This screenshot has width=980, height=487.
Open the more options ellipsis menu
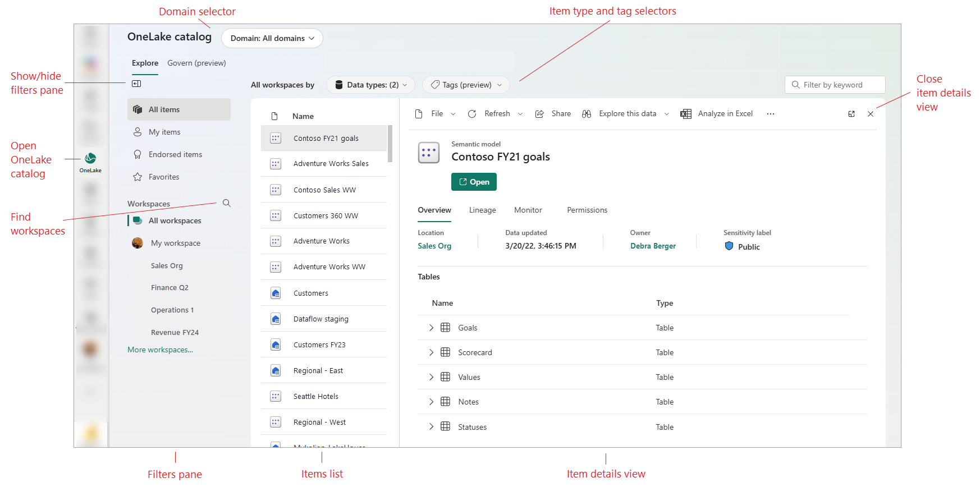tap(771, 114)
